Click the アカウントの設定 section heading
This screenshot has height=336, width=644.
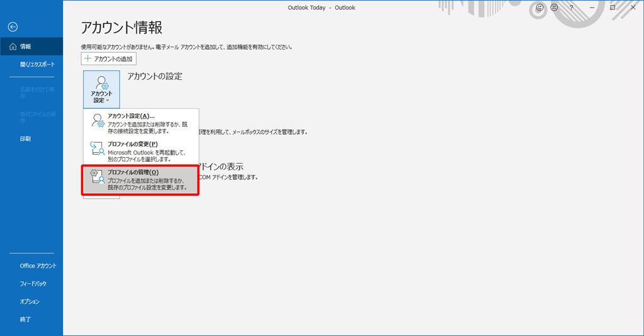(x=155, y=76)
